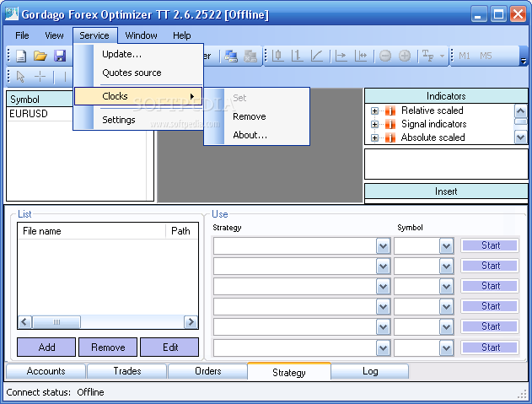532x404 pixels.
Task: Click the M5 timeframe button
Action: (x=486, y=56)
